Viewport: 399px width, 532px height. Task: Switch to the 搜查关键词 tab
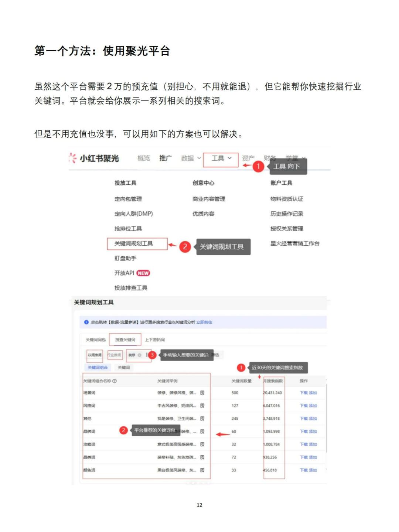coord(125,340)
